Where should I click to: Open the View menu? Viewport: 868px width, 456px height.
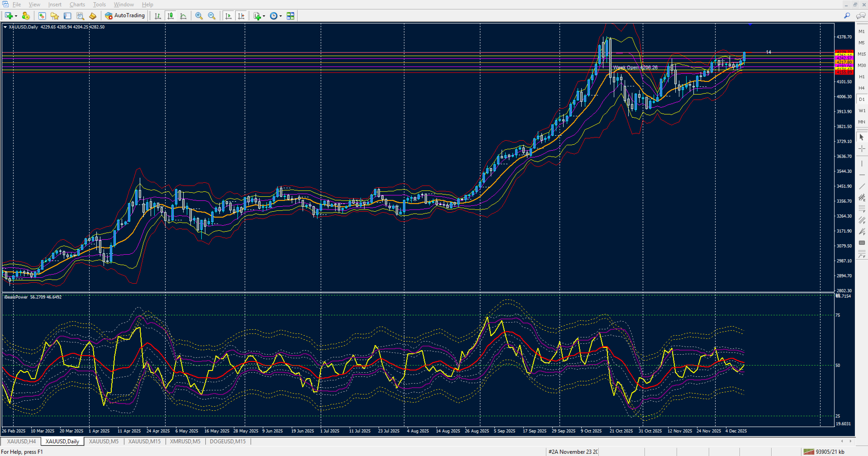click(x=34, y=5)
